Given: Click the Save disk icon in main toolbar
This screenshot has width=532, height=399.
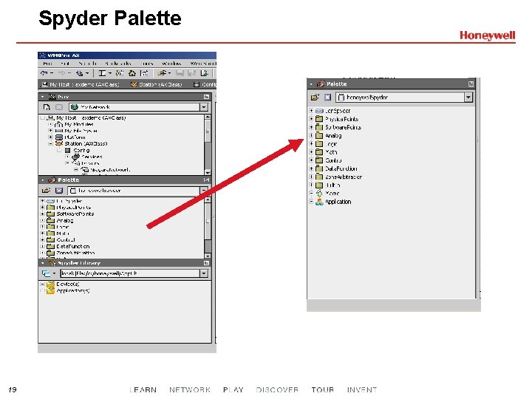Looking at the screenshot, I should click(x=180, y=73).
